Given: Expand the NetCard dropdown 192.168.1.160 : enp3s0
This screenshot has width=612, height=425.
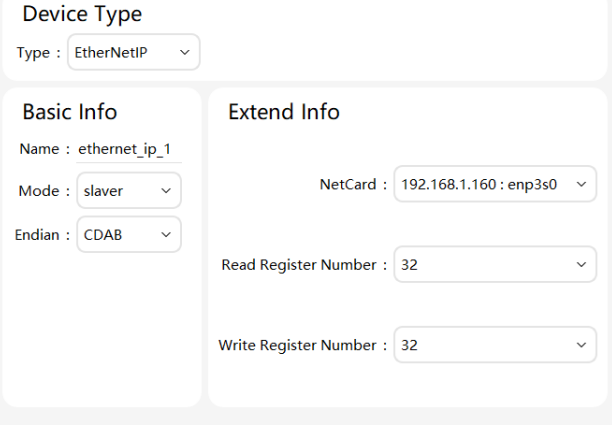Looking at the screenshot, I should click(495, 184).
